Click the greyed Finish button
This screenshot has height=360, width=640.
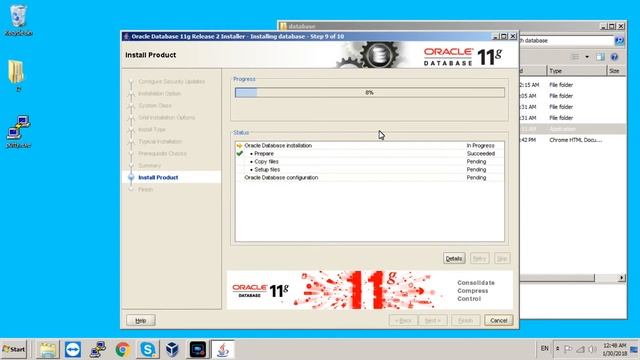coord(465,321)
